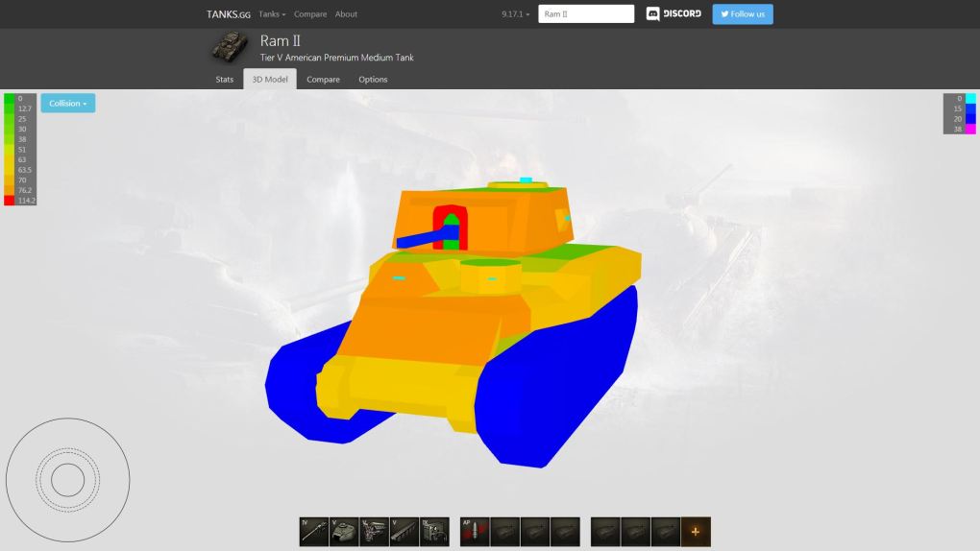Select the gun module icon
The width and height of the screenshot is (980, 551).
[314, 532]
